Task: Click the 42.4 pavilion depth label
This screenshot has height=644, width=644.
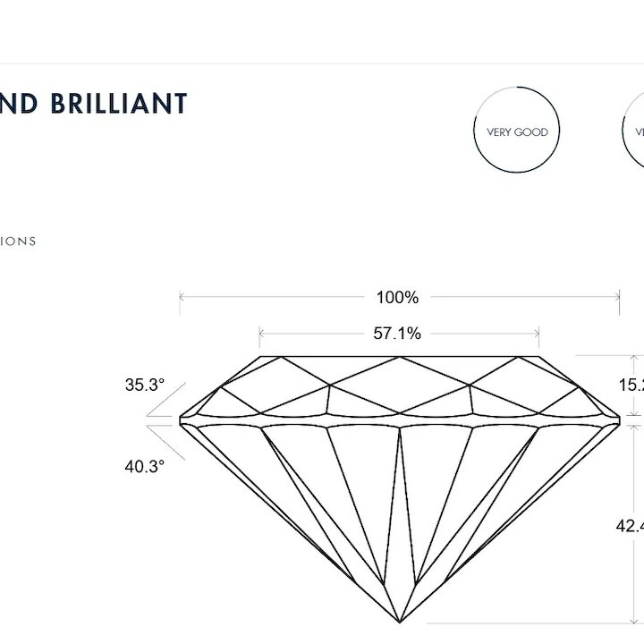Action: point(630,526)
